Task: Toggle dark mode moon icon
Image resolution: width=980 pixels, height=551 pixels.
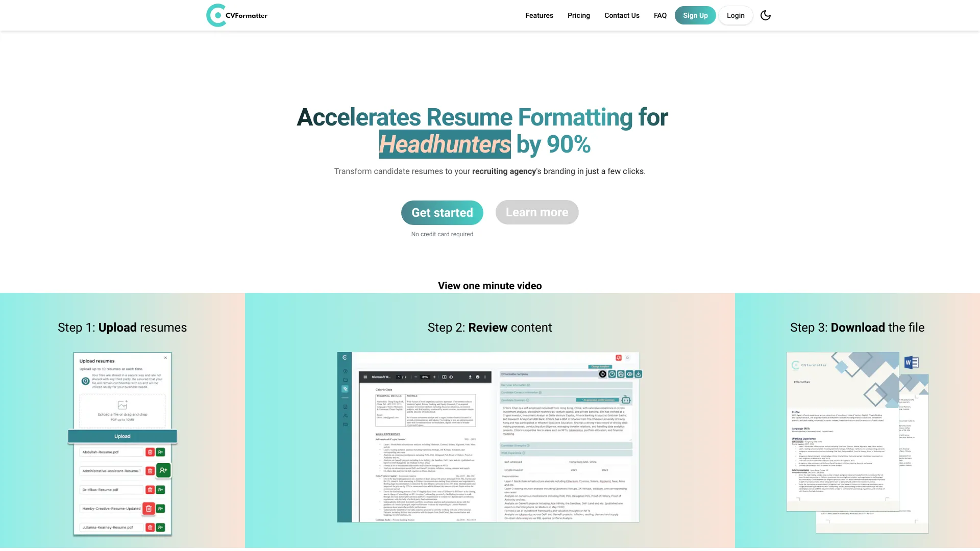Action: [765, 15]
